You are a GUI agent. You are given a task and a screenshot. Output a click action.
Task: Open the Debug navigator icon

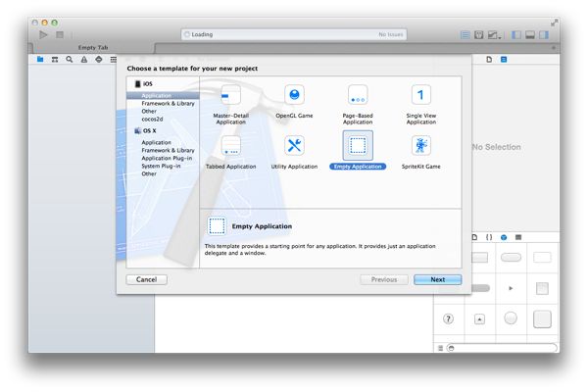tap(114, 59)
